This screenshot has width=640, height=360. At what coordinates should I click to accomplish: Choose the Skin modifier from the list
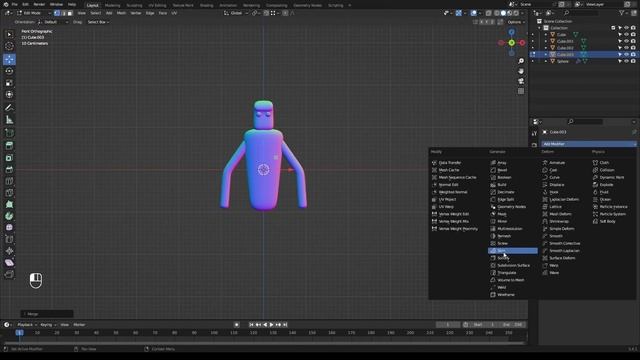[513, 251]
